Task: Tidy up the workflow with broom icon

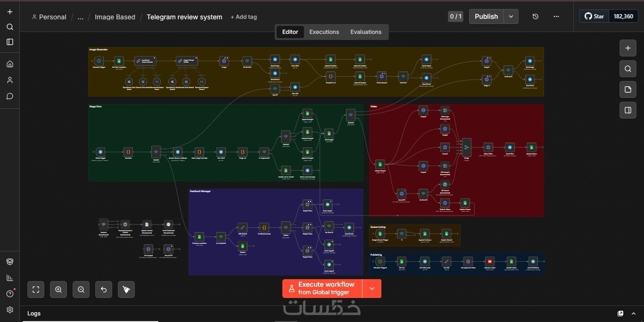Action: point(126,290)
